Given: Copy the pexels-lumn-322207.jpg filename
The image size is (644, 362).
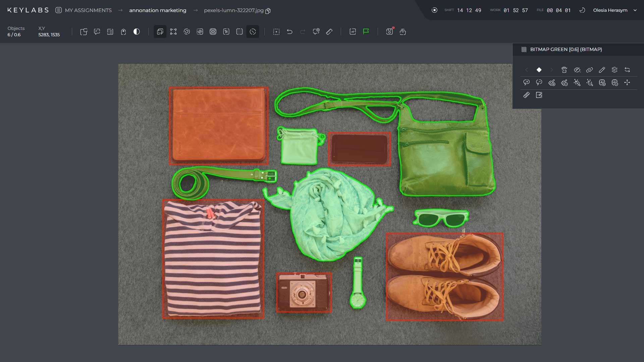Looking at the screenshot, I should (x=267, y=11).
